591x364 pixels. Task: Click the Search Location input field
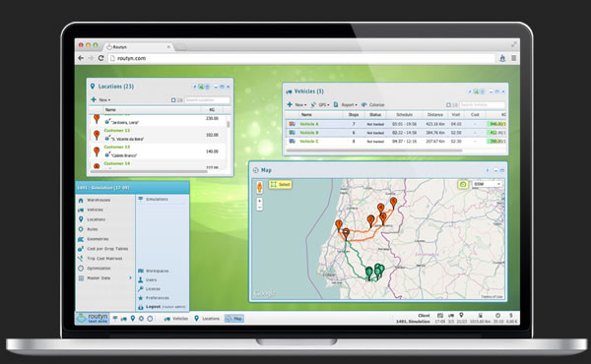pyautogui.click(x=207, y=100)
